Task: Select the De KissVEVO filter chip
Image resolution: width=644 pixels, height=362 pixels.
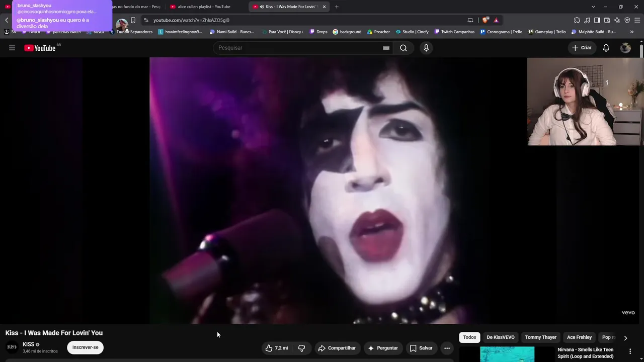Action: (x=501, y=337)
